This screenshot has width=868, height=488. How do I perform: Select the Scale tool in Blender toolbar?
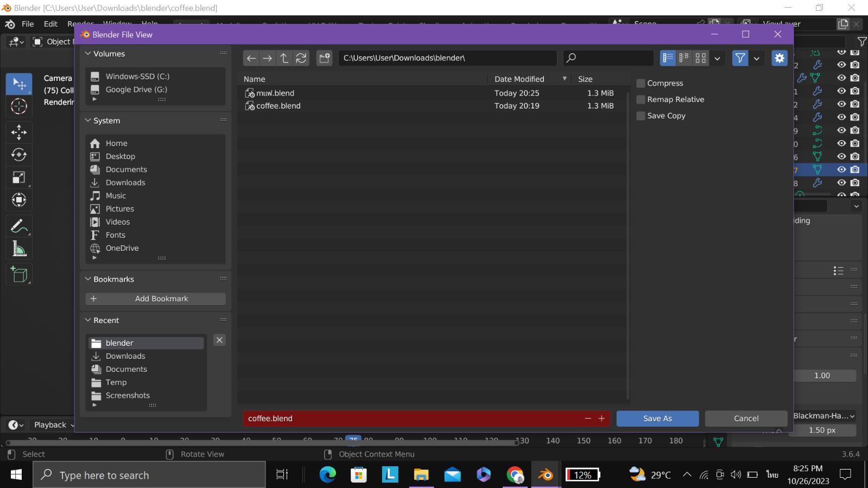point(19,178)
